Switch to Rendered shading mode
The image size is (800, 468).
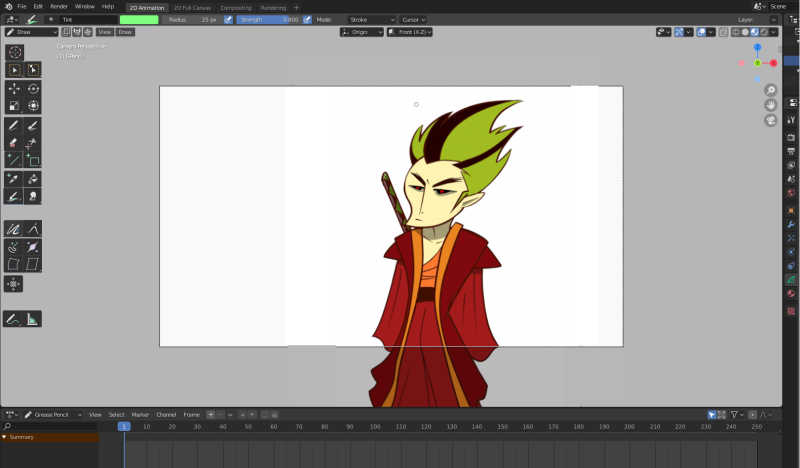(x=764, y=32)
